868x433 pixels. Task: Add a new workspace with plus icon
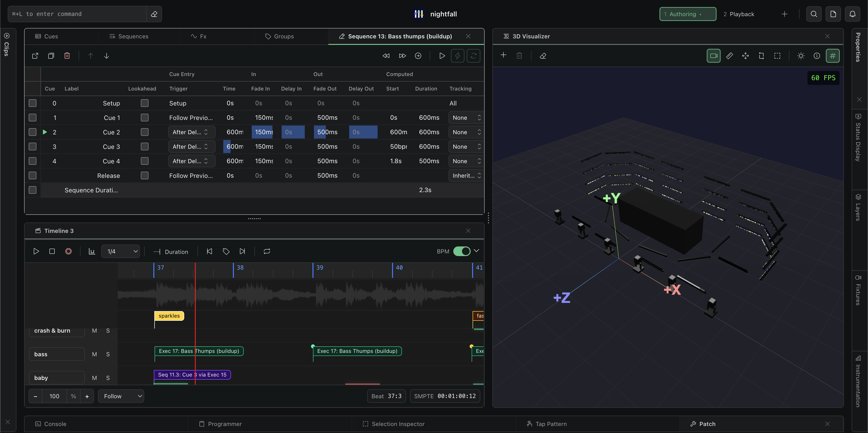784,14
